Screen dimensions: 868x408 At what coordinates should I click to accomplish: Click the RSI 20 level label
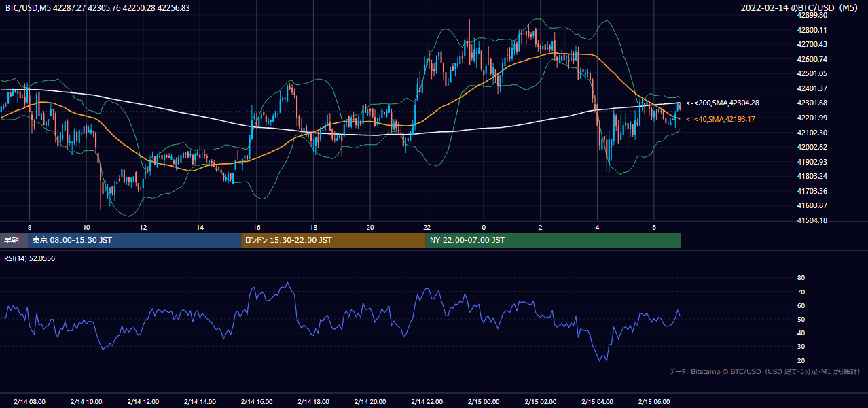click(x=801, y=360)
